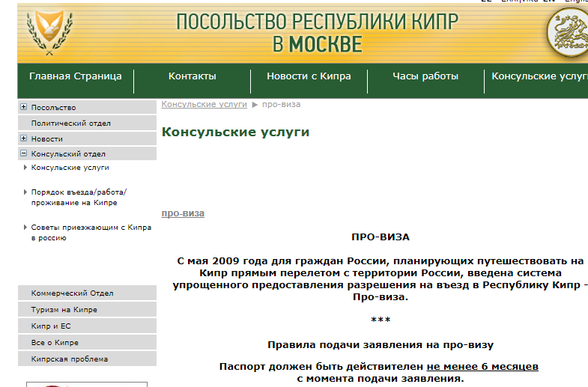Click the ПРО-ВИЗА centered heading
588x387 pixels.
point(381,237)
